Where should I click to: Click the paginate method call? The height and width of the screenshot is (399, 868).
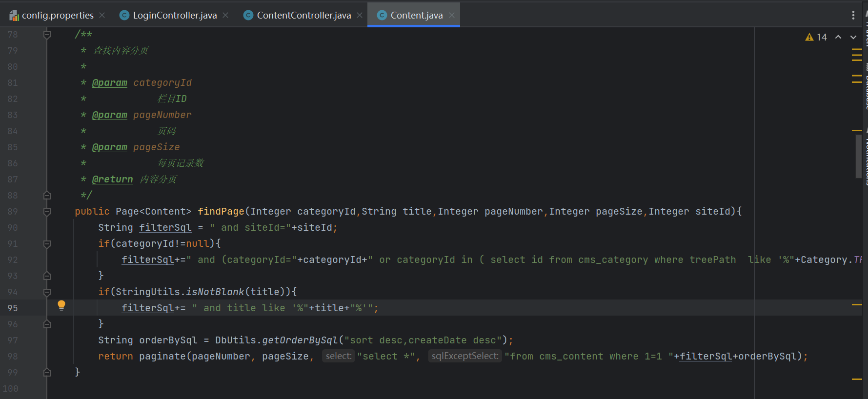coord(162,356)
